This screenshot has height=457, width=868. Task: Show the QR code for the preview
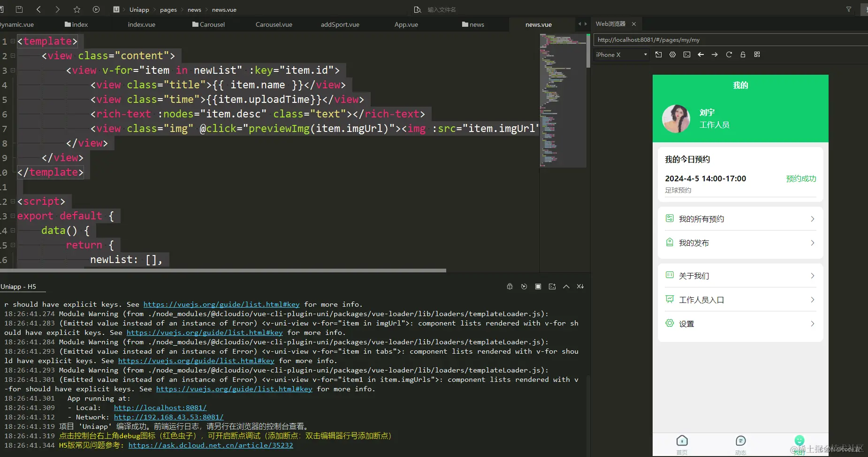pos(757,54)
